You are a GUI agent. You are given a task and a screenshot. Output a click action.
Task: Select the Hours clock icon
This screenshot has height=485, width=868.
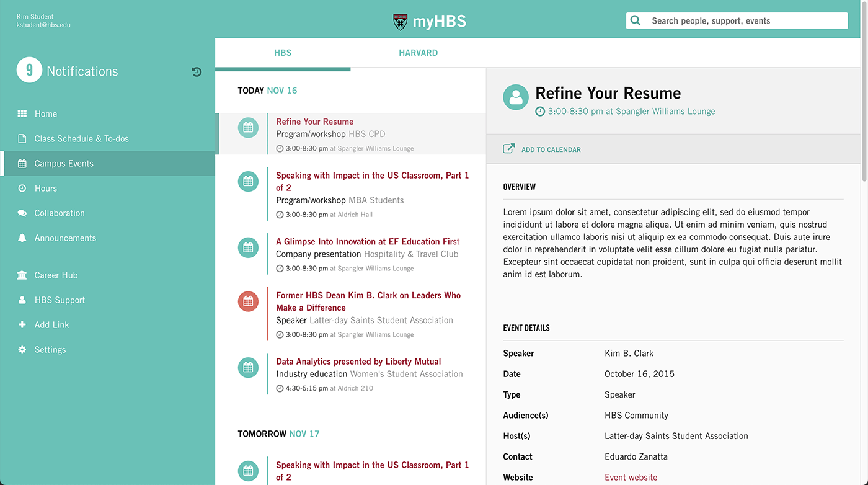tap(22, 188)
